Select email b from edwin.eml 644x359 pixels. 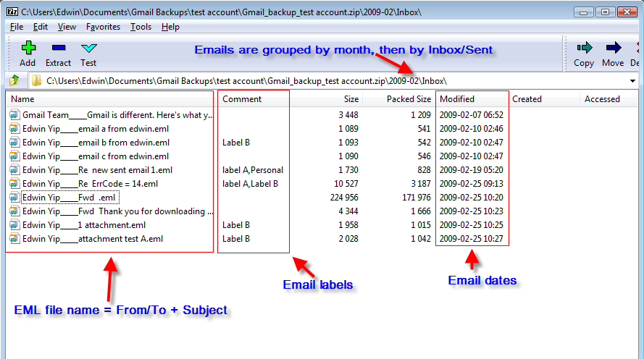point(122,143)
